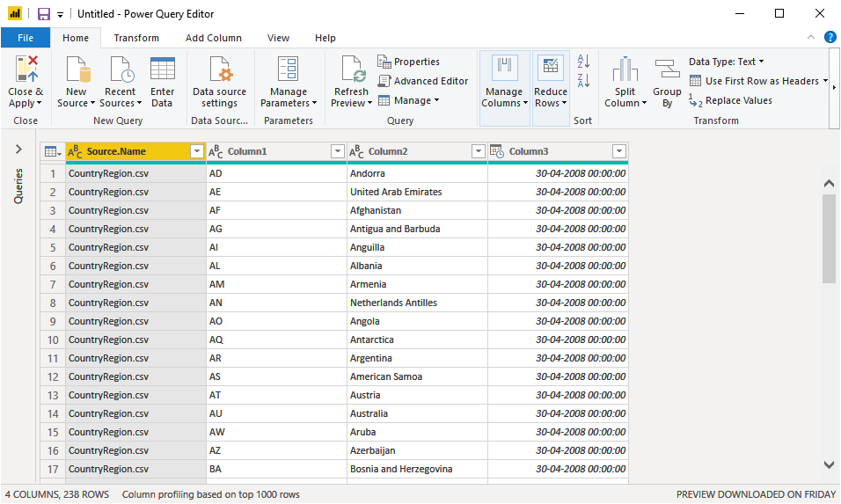Click the vertical scrollbar down arrow
Image resolution: width=841 pixels, height=504 pixels.
(x=829, y=464)
